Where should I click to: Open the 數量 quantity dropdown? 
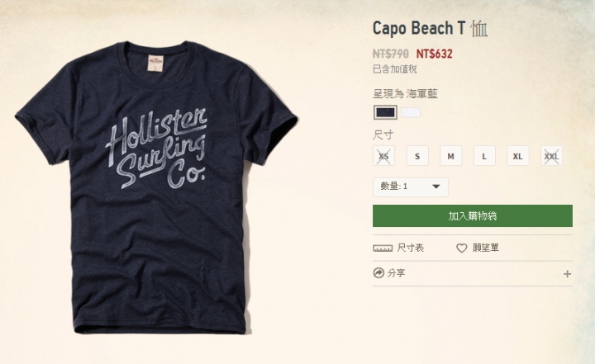pyautogui.click(x=411, y=187)
